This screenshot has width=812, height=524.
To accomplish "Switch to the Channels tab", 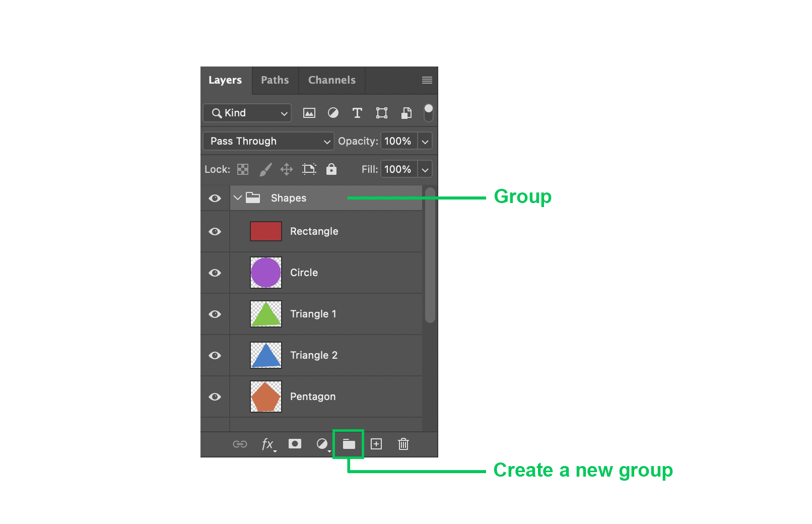I will coord(332,80).
